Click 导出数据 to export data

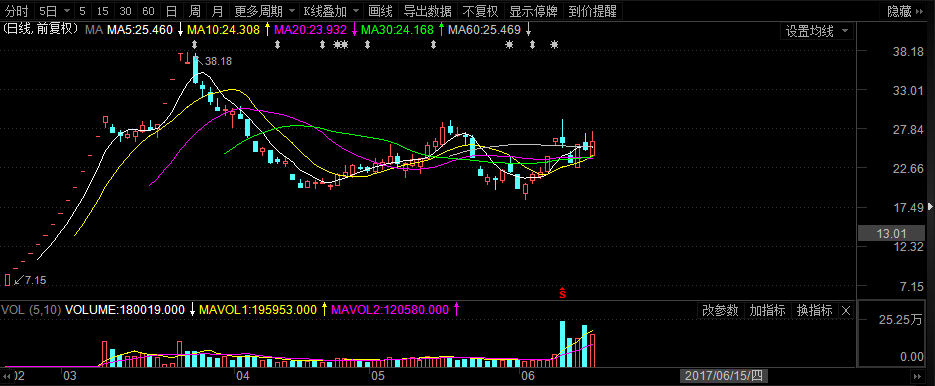click(428, 11)
